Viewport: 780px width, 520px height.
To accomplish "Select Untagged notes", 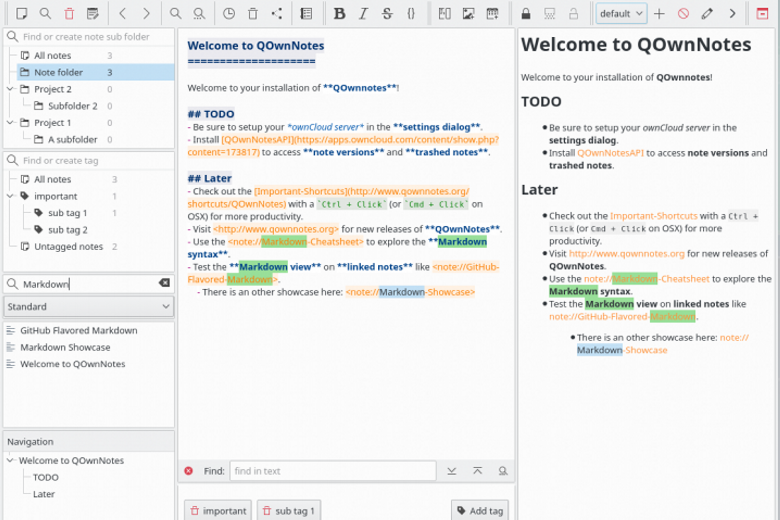I will (69, 247).
